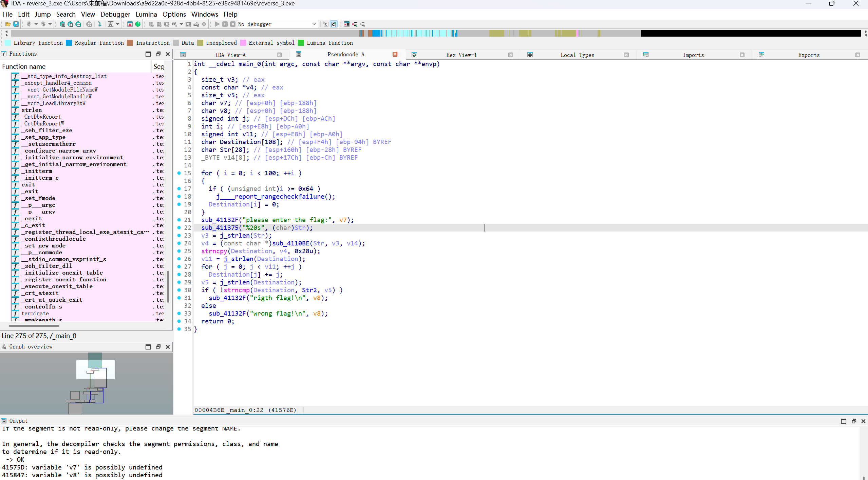
Task: Click the jump down arrow icon
Action: (99, 24)
